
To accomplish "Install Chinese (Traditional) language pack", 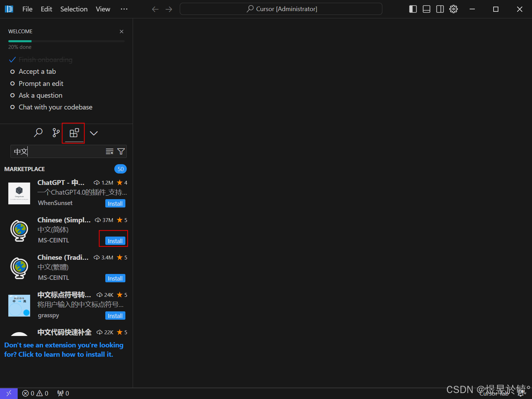I will [115, 278].
